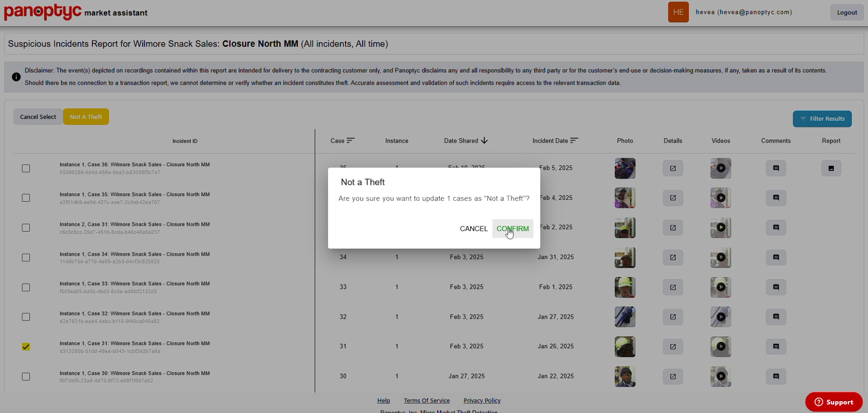Open details icon for Case 33
Screen dimensions: 868x413
tap(673, 287)
